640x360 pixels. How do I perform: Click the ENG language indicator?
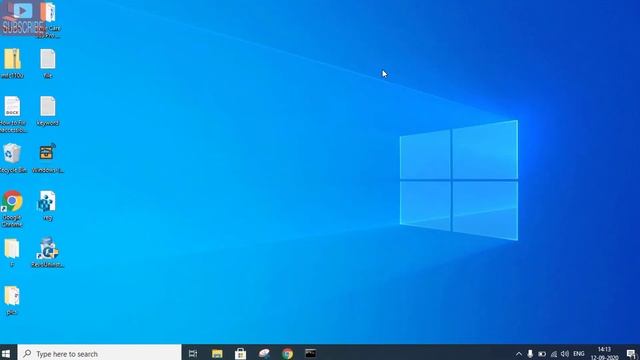[579, 354]
